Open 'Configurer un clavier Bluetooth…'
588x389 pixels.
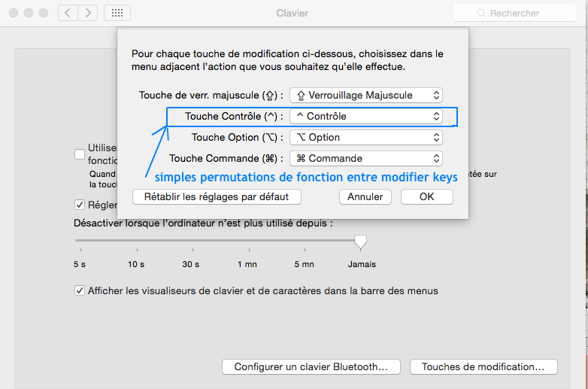(x=311, y=367)
